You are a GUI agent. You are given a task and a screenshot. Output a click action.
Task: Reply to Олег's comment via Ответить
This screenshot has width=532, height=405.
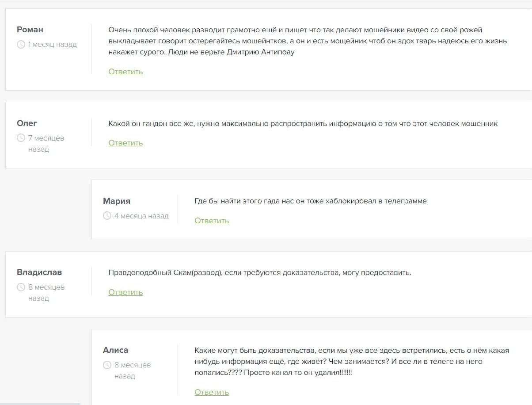[x=125, y=143]
